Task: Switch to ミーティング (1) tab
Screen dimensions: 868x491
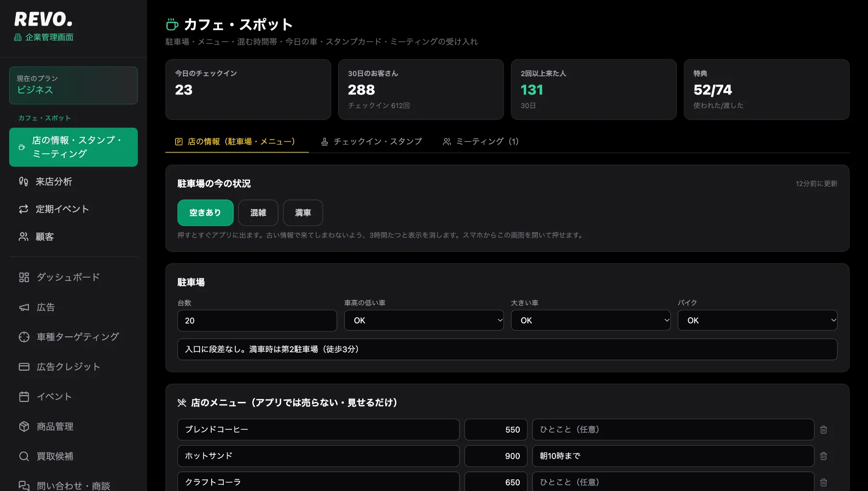Action: (x=481, y=142)
